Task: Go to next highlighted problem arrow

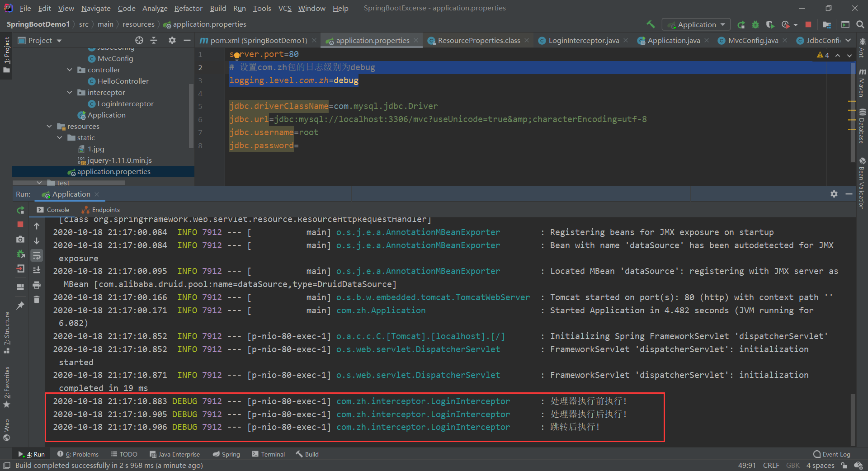Action: click(x=849, y=55)
